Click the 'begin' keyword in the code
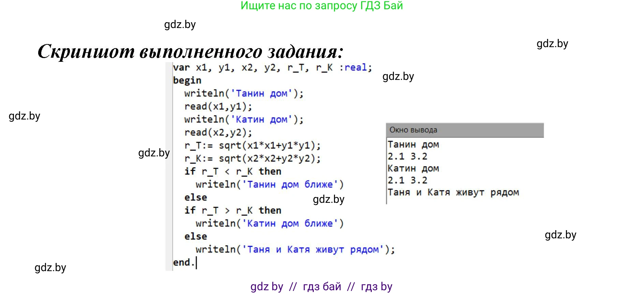 [x=187, y=81]
